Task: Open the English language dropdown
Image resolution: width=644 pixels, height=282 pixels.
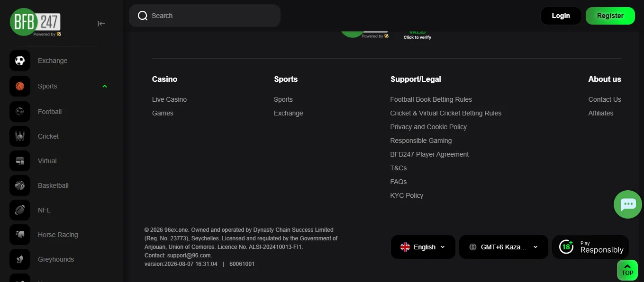Action: tap(423, 247)
